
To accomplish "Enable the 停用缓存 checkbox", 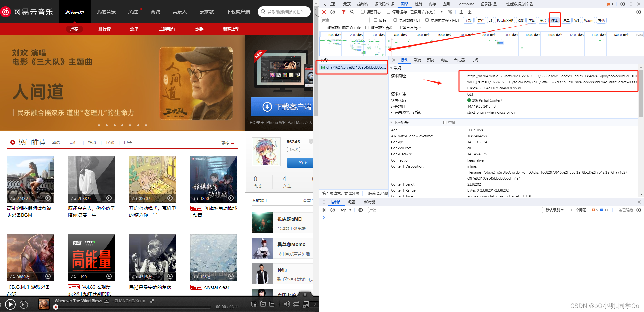I will (388, 12).
